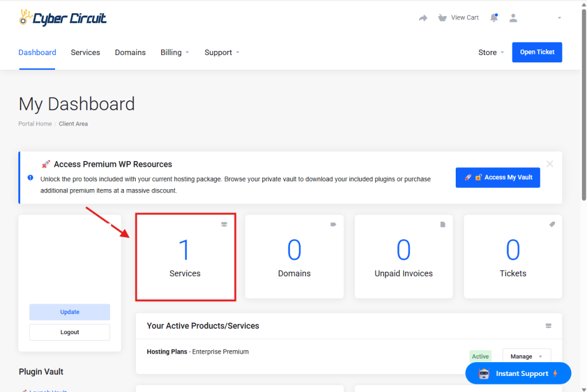Click the shopping cart basket icon
587x392 pixels.
point(442,18)
